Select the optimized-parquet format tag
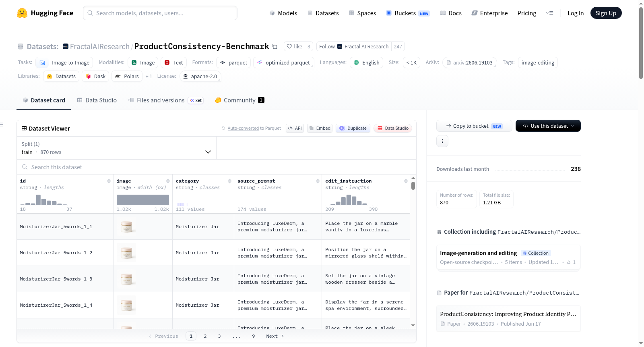 [x=284, y=62]
